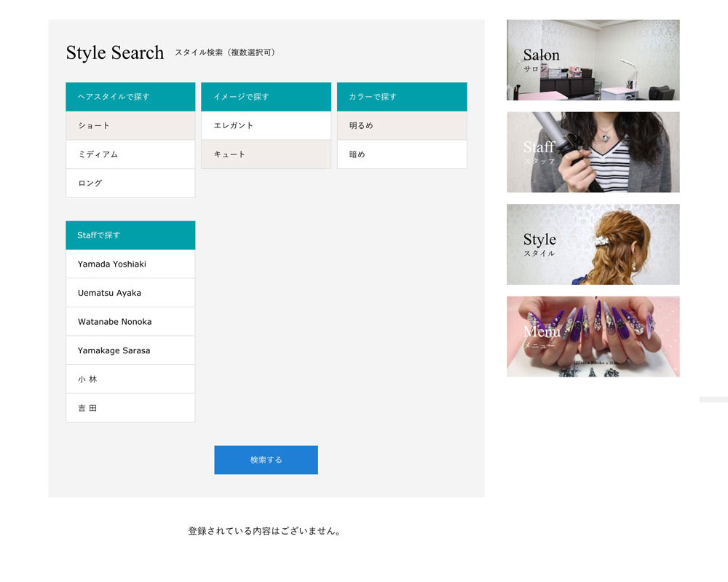Screen dimensions: 728x582
Task: Select staff member Yamakage Sarasa
Action: tap(130, 350)
